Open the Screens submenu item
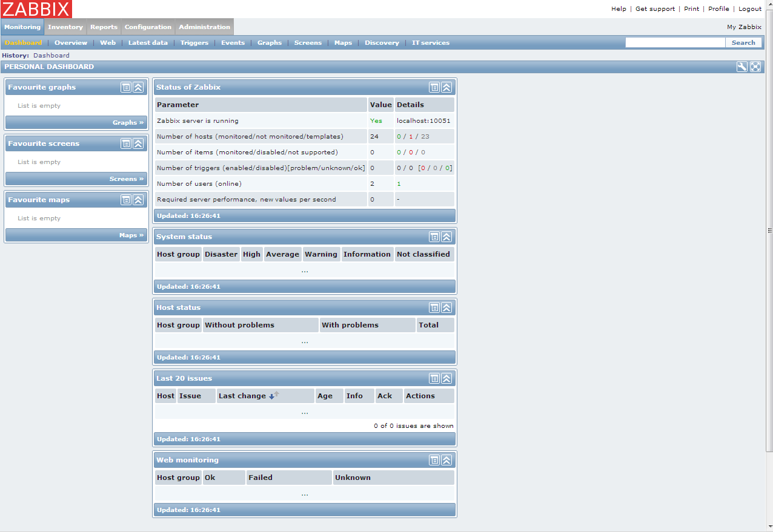This screenshot has height=532, width=773. coord(308,42)
